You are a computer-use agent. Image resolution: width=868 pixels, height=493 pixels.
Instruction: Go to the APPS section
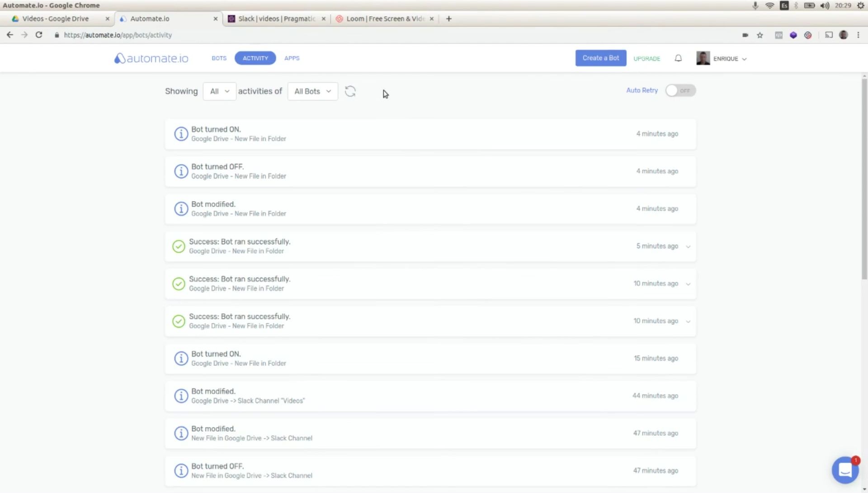[x=292, y=58]
